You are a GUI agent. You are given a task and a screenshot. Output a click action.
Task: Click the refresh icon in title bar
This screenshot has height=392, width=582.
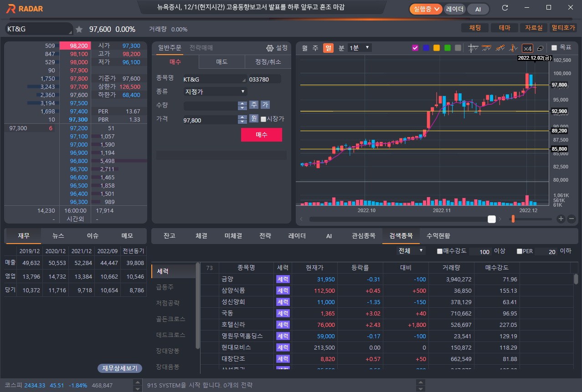[x=505, y=8]
